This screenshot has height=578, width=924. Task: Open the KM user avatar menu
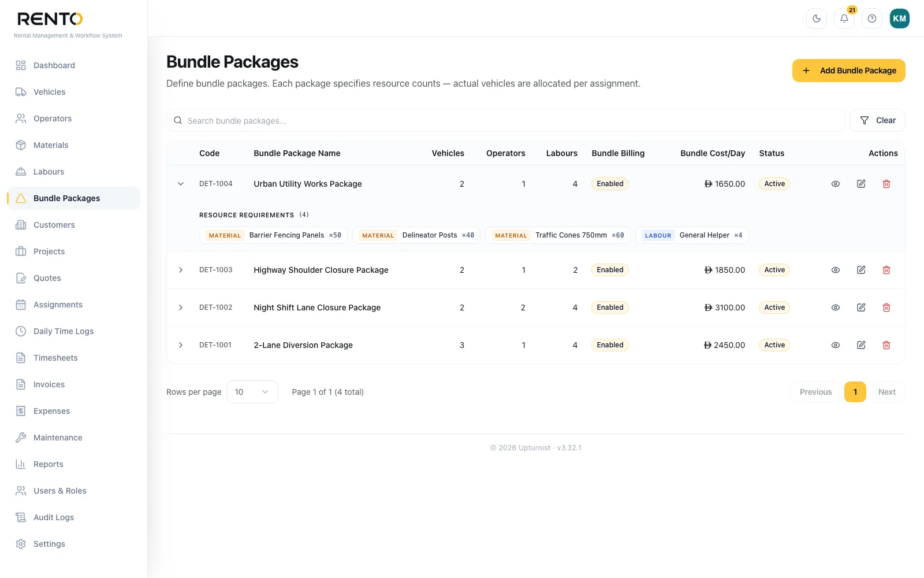click(900, 18)
